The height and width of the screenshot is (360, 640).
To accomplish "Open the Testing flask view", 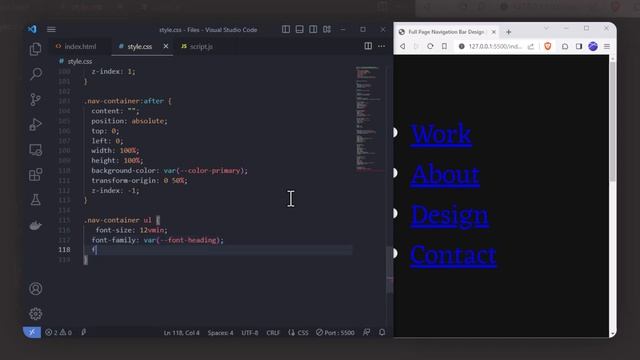I will (x=36, y=200).
